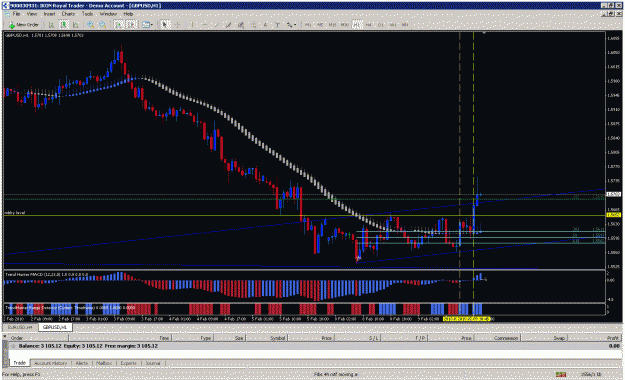This screenshot has height=380, width=625.
Task: Switch timeframe to H4
Action: 369,25
